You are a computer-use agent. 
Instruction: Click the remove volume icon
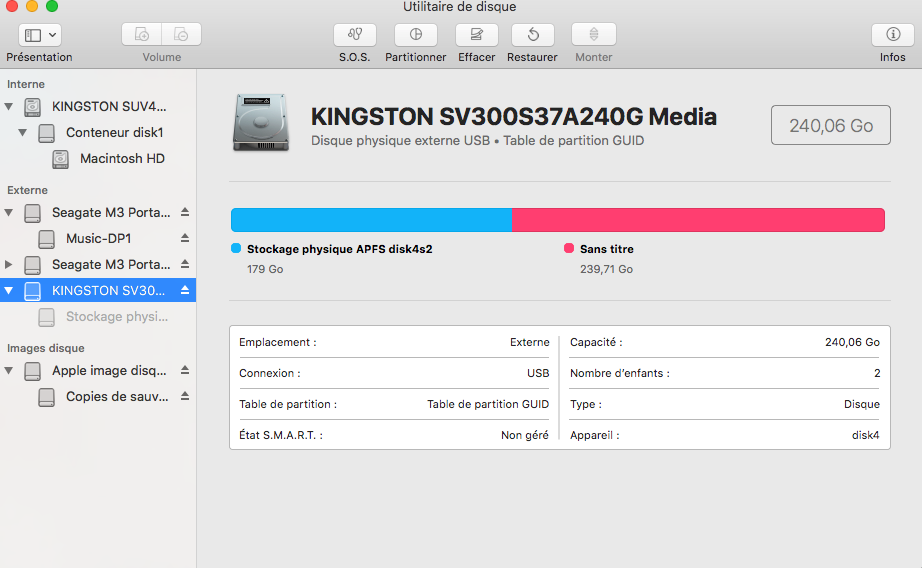tap(182, 35)
